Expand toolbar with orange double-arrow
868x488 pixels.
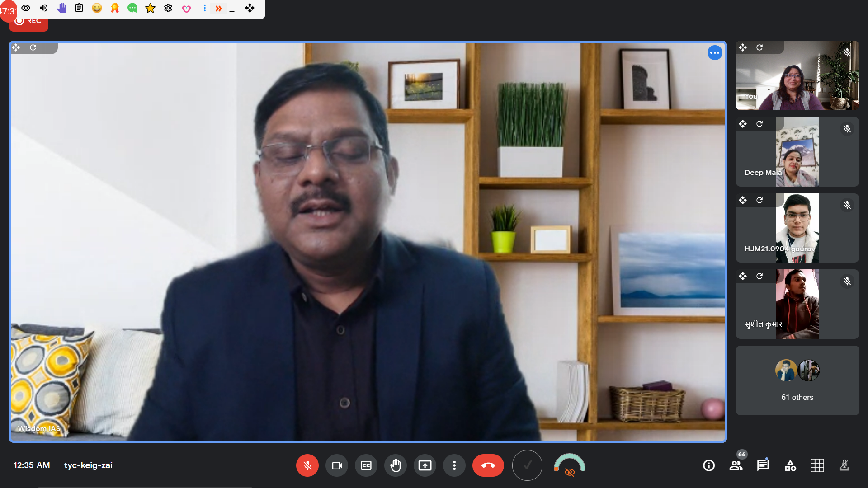[x=218, y=8]
